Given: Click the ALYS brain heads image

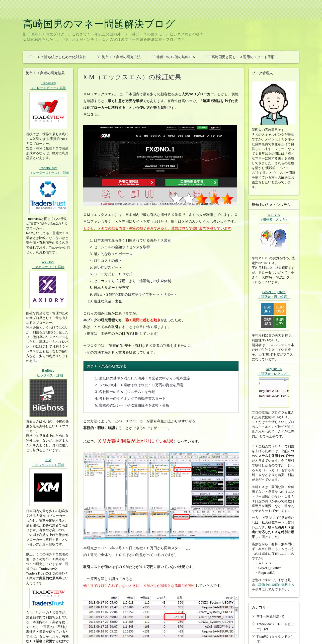Looking at the screenshot, I should (274, 238).
